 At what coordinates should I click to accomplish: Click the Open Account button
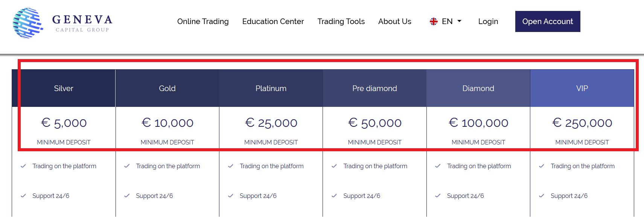[548, 21]
